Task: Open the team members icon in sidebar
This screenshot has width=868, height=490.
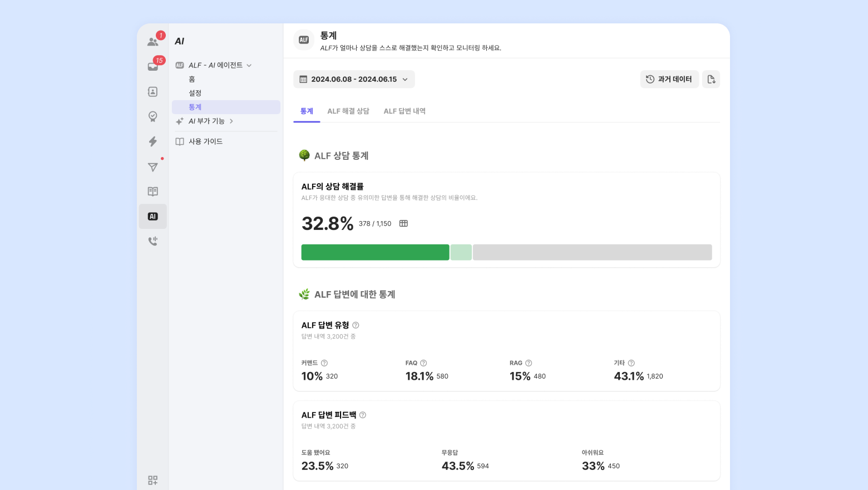Action: click(x=152, y=42)
